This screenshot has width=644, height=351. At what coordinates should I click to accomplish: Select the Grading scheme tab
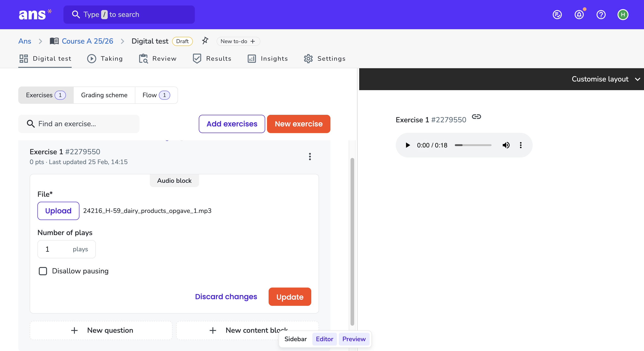104,95
